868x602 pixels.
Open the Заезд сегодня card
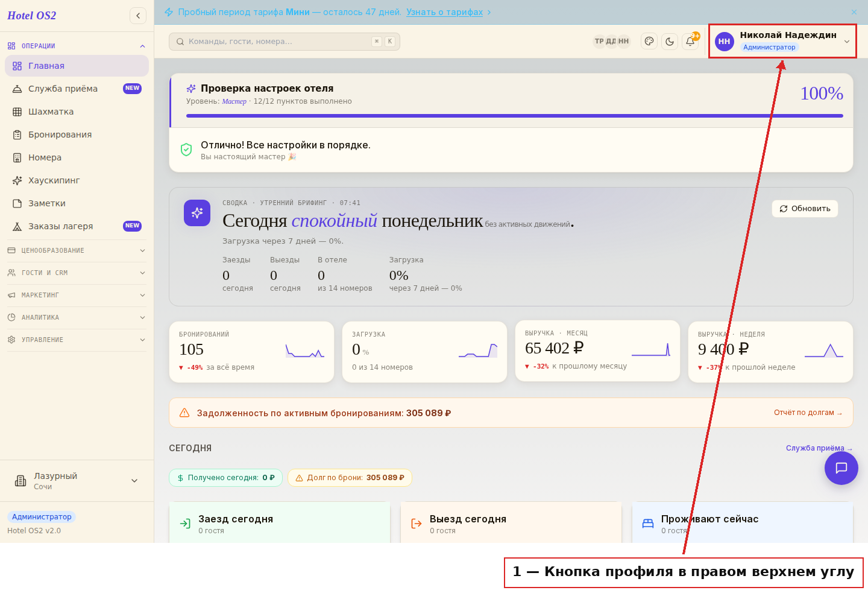coord(280,522)
